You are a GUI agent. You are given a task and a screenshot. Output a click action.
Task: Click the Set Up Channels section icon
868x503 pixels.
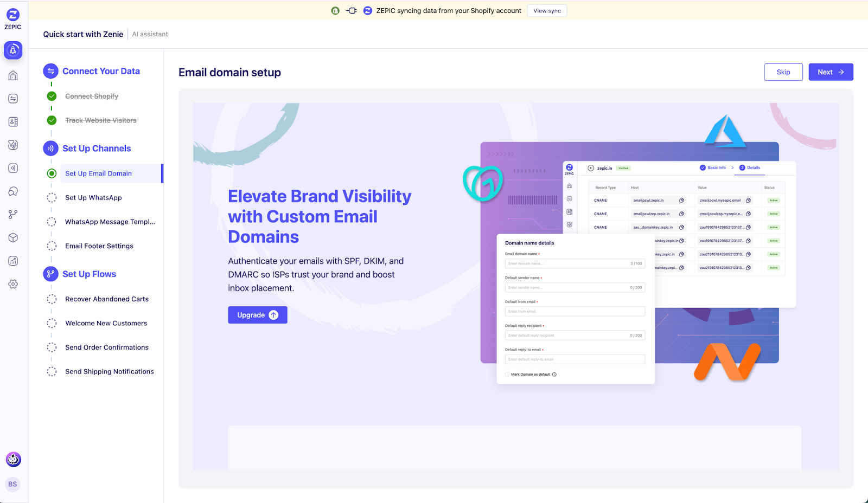50,149
